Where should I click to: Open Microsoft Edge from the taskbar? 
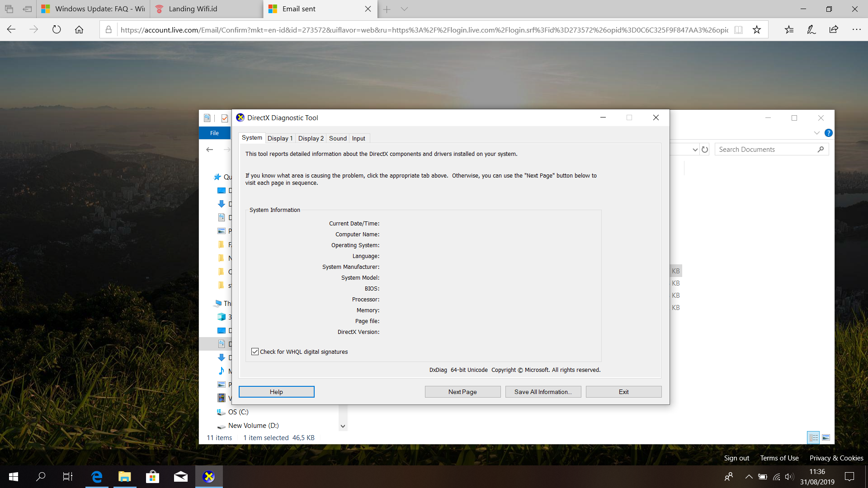click(x=97, y=477)
